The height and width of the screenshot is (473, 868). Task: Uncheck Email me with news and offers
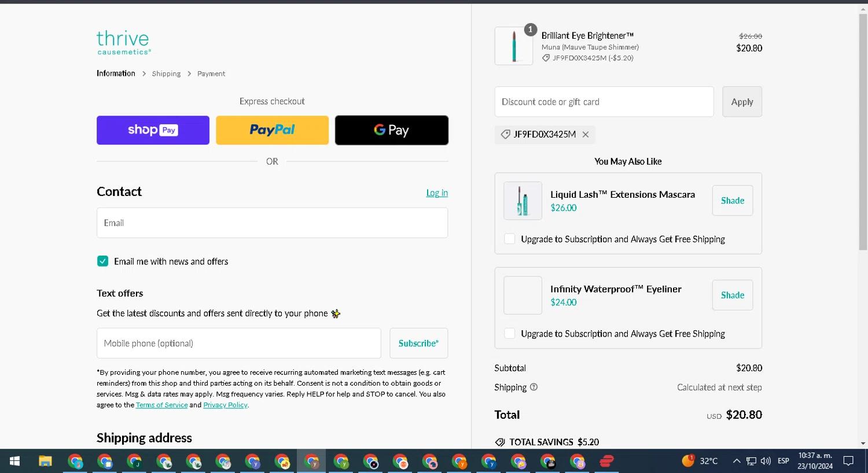click(103, 261)
